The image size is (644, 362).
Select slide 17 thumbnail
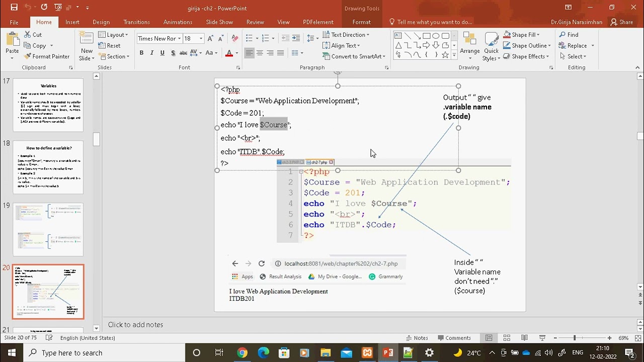pos(48,105)
